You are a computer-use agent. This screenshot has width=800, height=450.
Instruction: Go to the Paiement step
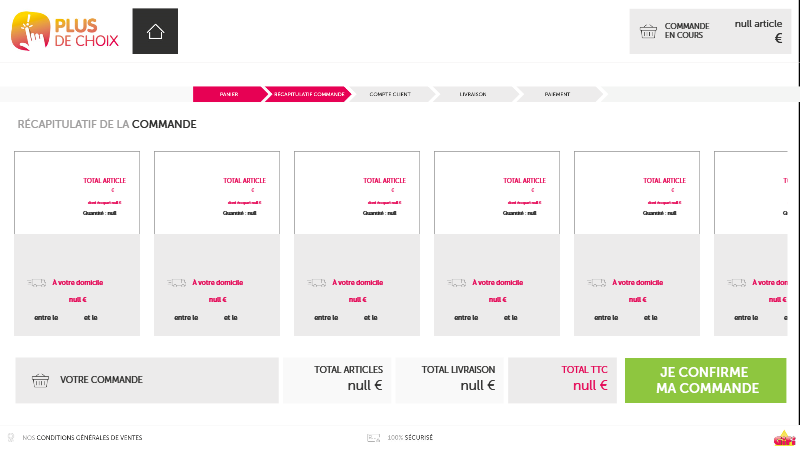click(x=557, y=94)
